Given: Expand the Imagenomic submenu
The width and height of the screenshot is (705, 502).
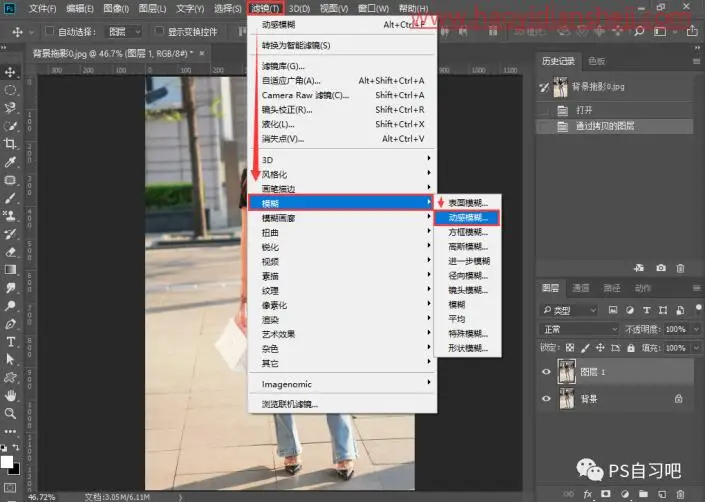Looking at the screenshot, I should (342, 384).
